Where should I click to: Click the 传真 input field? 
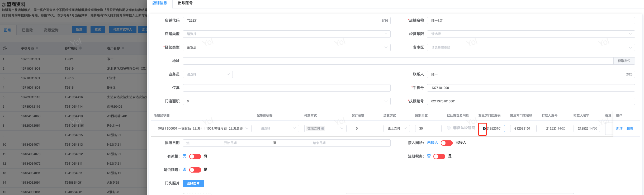tap(287, 88)
